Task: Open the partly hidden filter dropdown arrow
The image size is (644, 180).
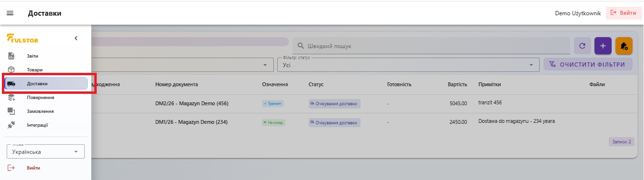Action: (265, 65)
